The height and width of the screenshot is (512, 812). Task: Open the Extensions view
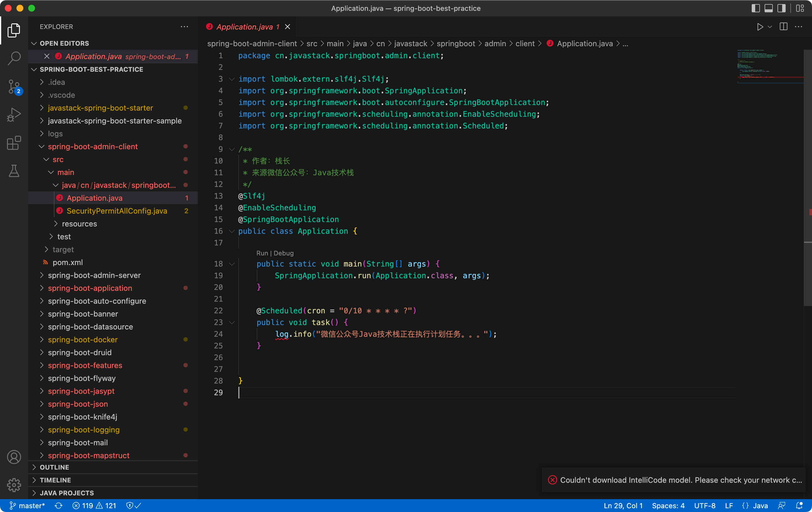14,143
